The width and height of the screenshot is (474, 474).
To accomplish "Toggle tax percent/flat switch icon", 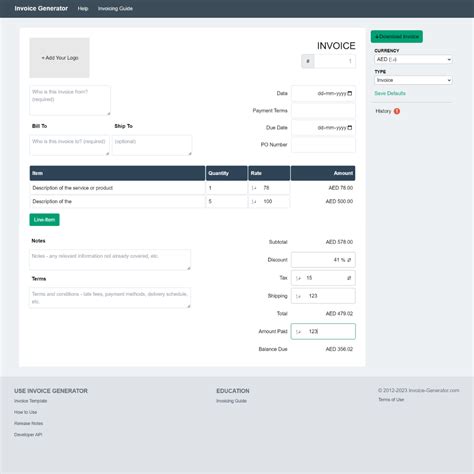I will pyautogui.click(x=349, y=278).
